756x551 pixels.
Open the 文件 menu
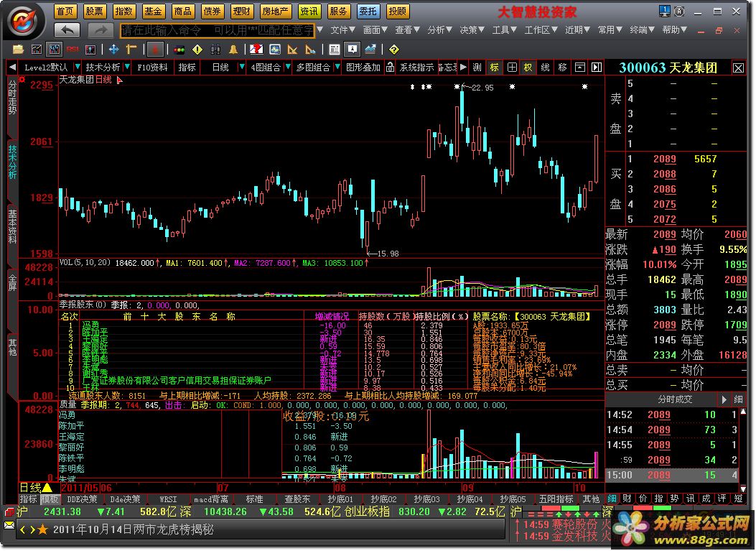click(342, 30)
